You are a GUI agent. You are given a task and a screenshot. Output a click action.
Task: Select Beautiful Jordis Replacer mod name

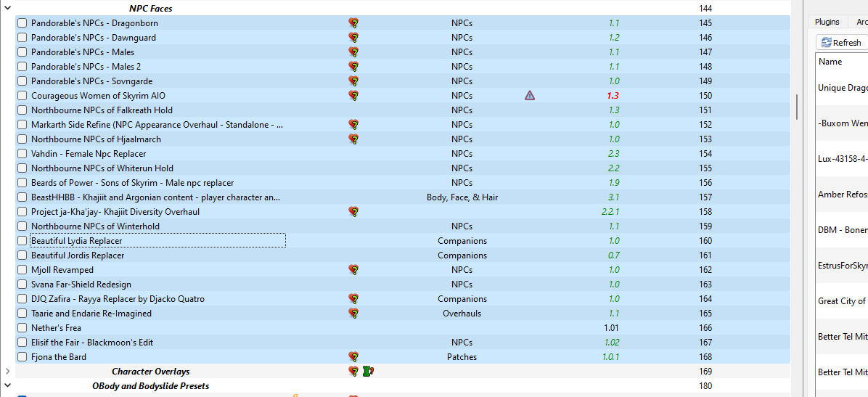point(78,255)
